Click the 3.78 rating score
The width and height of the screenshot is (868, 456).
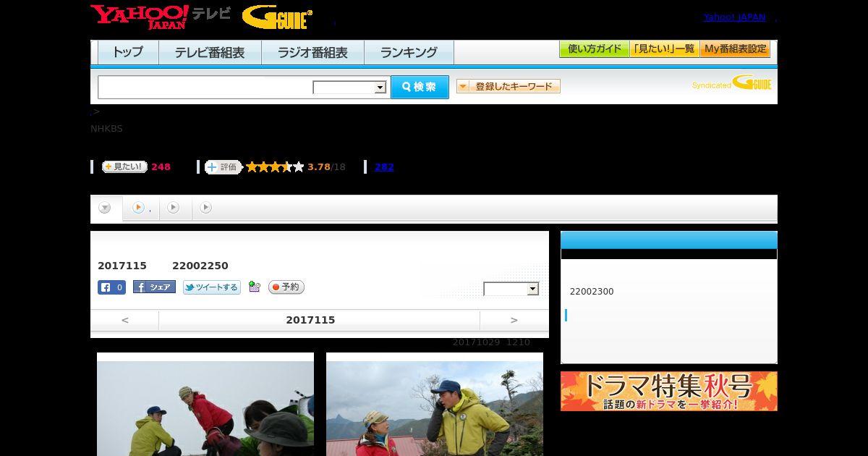coord(318,167)
